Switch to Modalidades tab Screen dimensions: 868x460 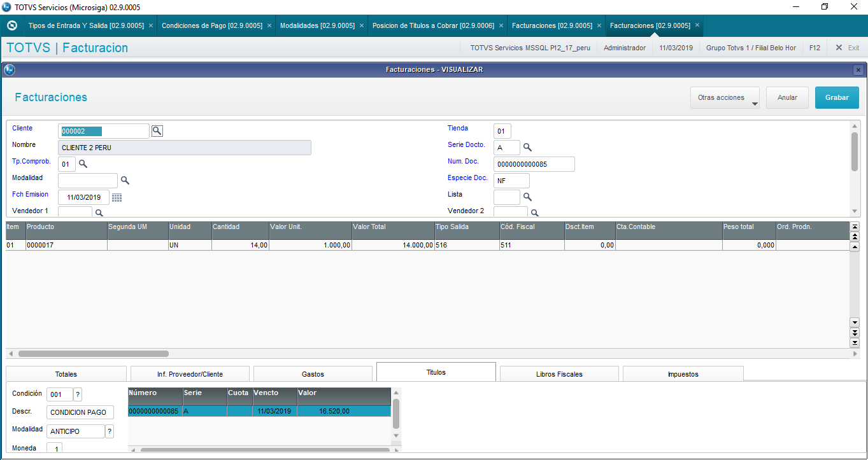(317, 25)
